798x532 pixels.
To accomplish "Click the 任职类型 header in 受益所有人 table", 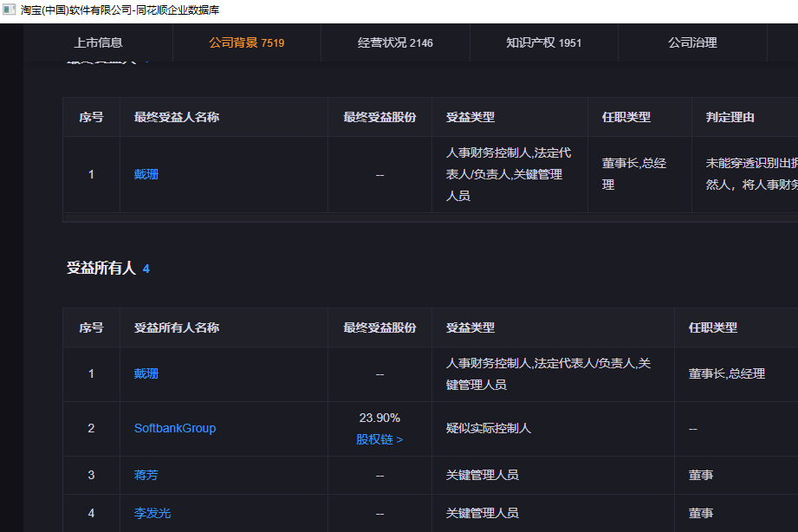I will (x=712, y=328).
